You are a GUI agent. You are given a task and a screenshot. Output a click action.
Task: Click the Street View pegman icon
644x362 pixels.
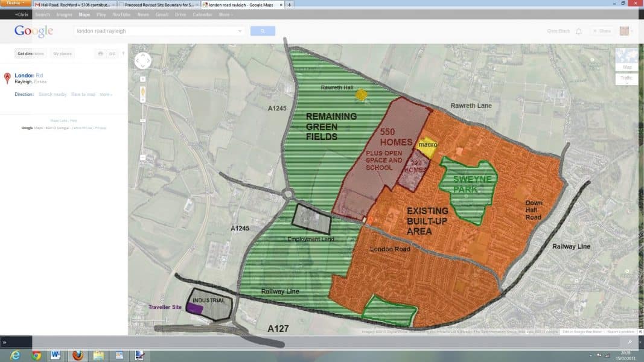tap(143, 92)
